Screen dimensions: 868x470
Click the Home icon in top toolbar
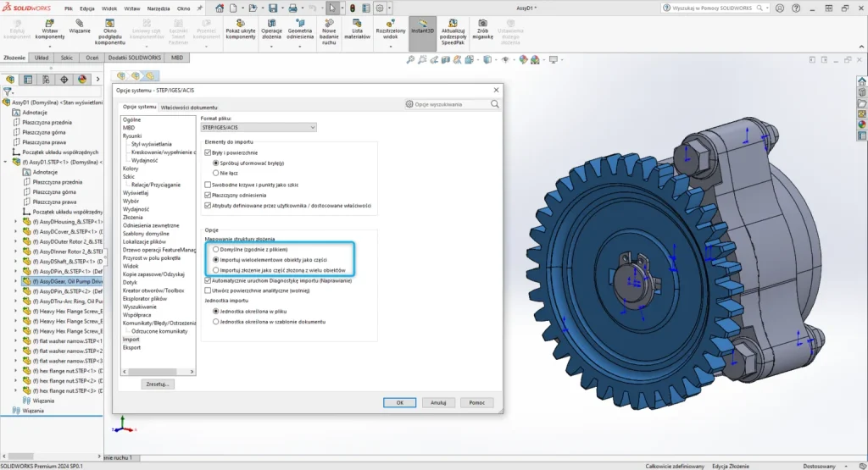(220, 8)
